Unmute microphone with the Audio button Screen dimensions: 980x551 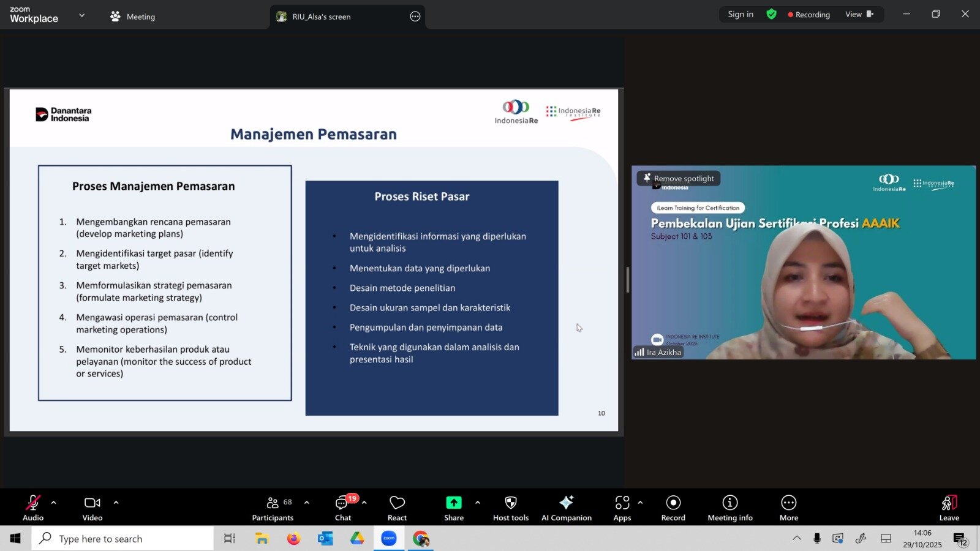(33, 508)
